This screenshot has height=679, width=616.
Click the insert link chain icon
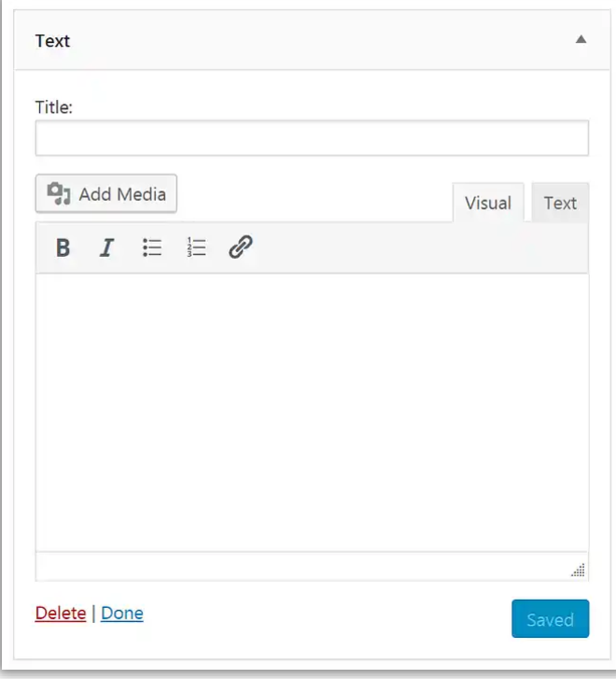241,248
